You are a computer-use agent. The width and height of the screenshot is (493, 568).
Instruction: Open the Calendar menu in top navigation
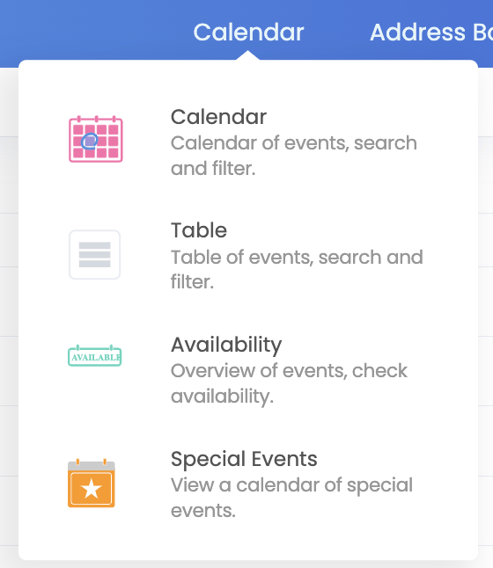(248, 32)
